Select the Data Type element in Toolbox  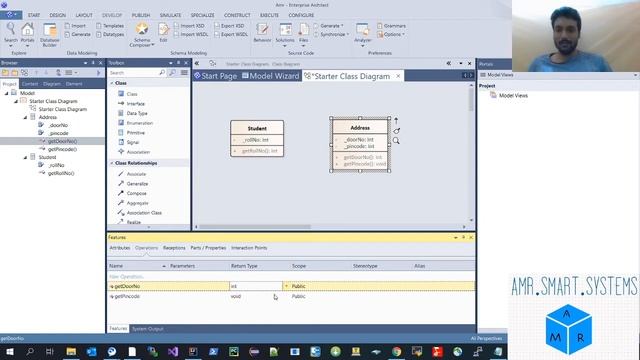pyautogui.click(x=133, y=113)
